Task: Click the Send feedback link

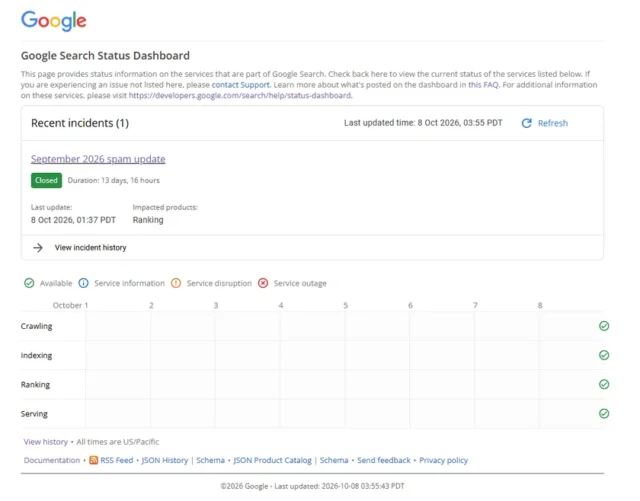Action: tap(384, 460)
